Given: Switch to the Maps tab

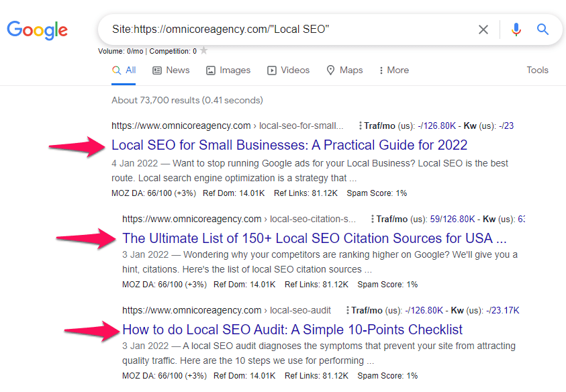Looking at the screenshot, I should click(x=344, y=70).
